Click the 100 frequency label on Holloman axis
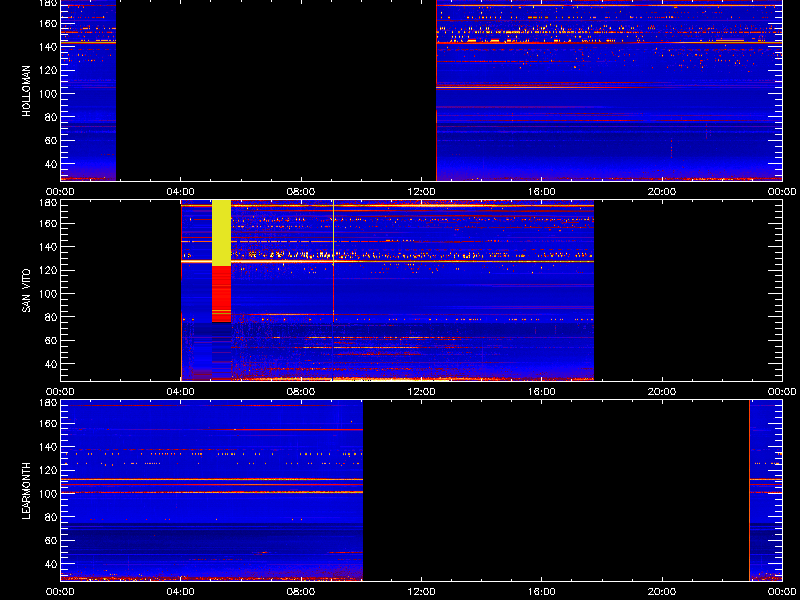 click(48, 93)
